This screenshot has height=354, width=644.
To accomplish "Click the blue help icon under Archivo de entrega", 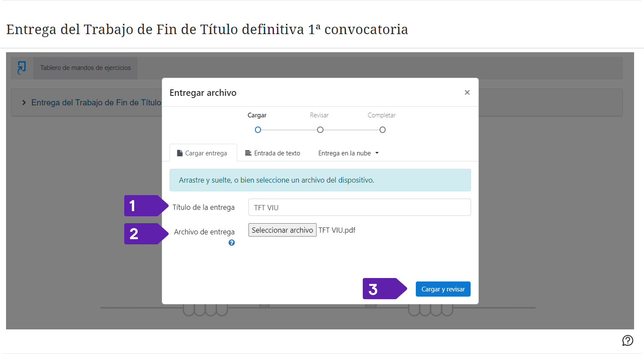I will [x=232, y=243].
